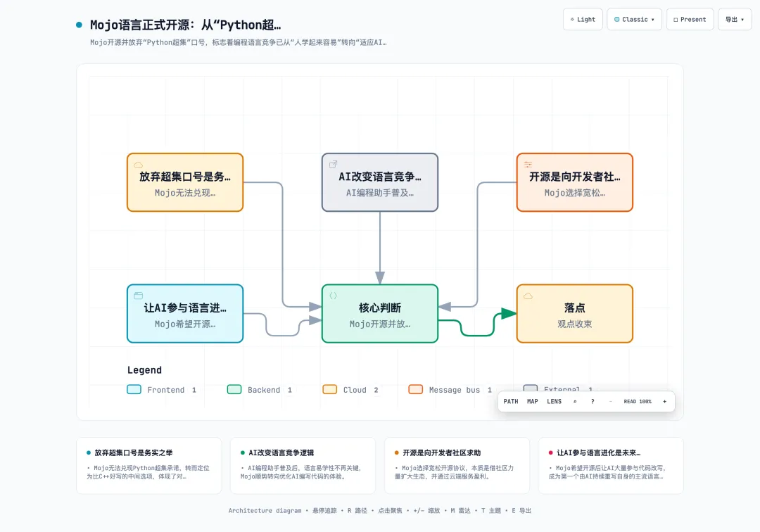Open the 让AI参与语言进化是未来 summary card
760x532 pixels.
(x=612, y=466)
